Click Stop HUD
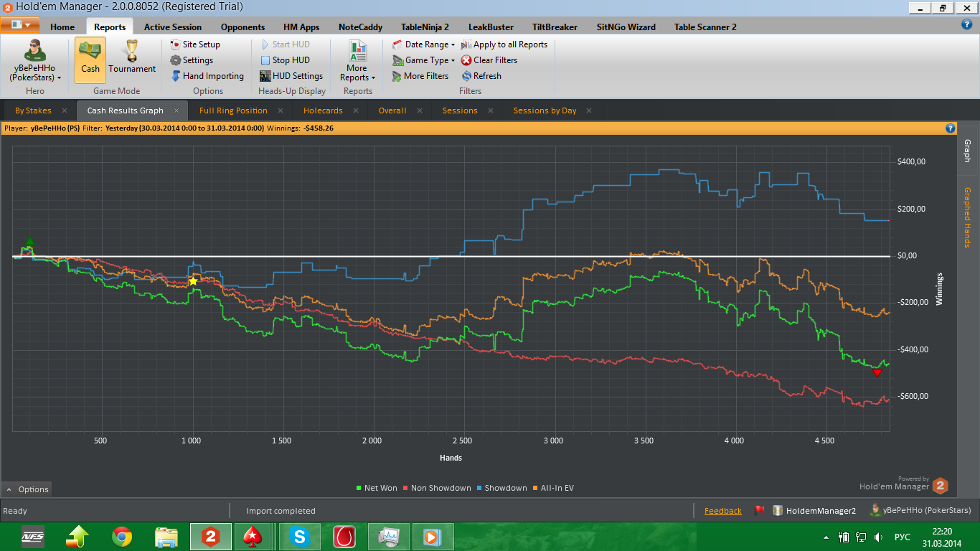 click(x=285, y=60)
